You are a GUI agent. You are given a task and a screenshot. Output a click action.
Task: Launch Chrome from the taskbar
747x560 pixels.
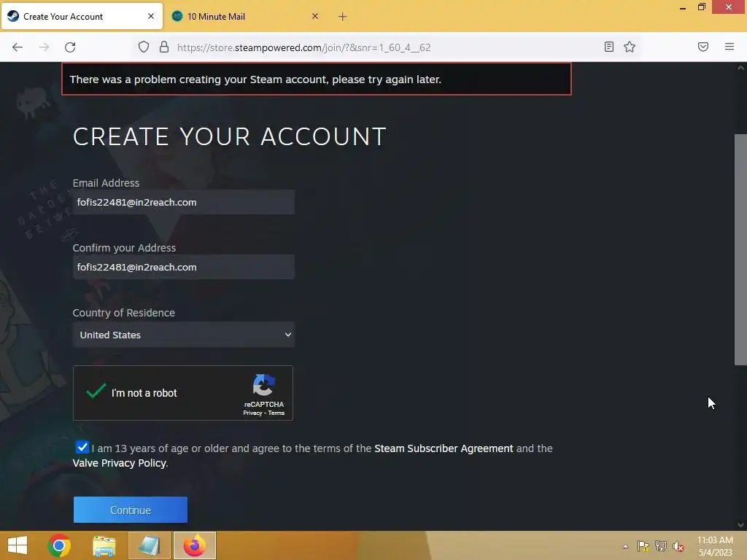(59, 545)
